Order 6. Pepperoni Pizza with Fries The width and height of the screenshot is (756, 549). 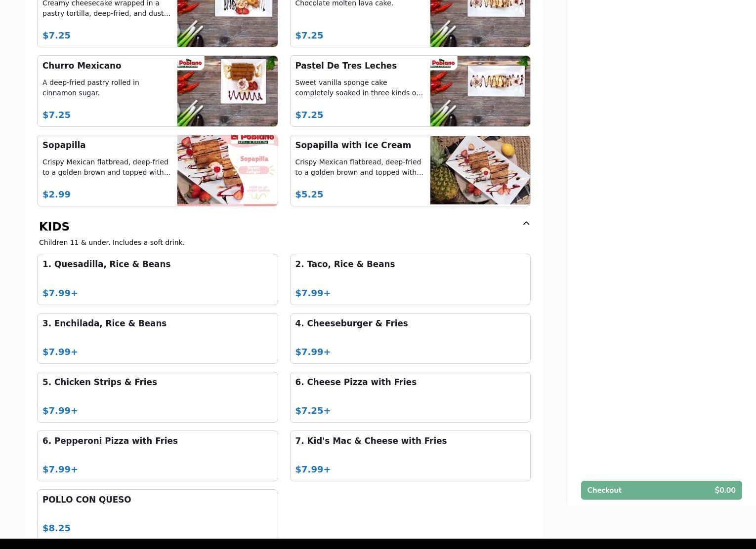(x=157, y=456)
